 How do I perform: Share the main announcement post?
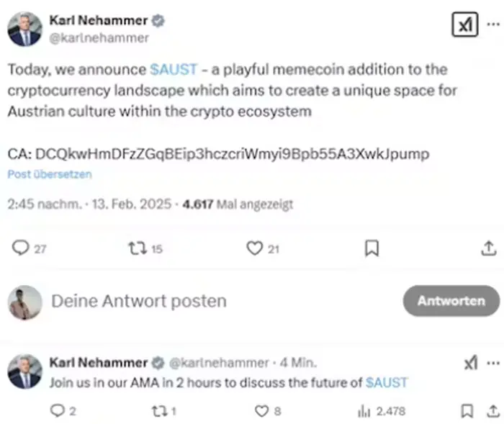[x=488, y=248]
